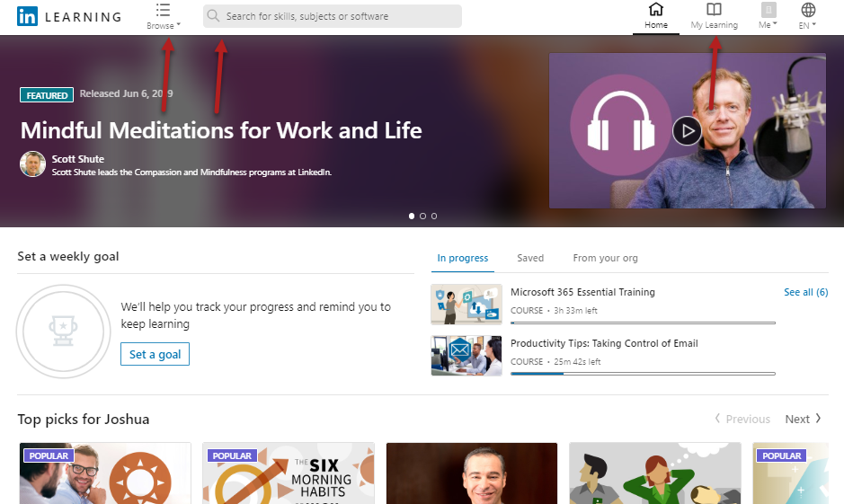Switch to From your org tab
Viewport: 844px width, 504px height.
pos(605,258)
